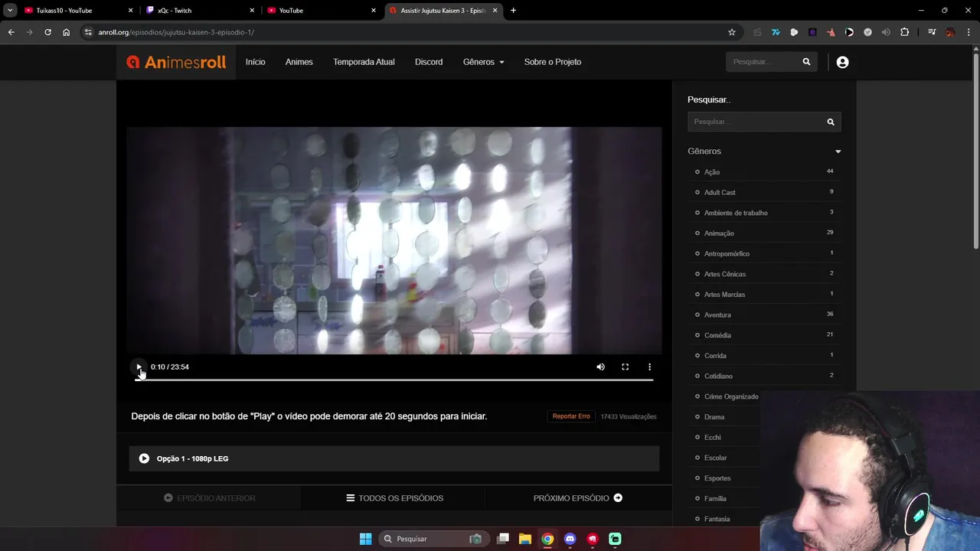Open Windows Start menu

click(365, 539)
